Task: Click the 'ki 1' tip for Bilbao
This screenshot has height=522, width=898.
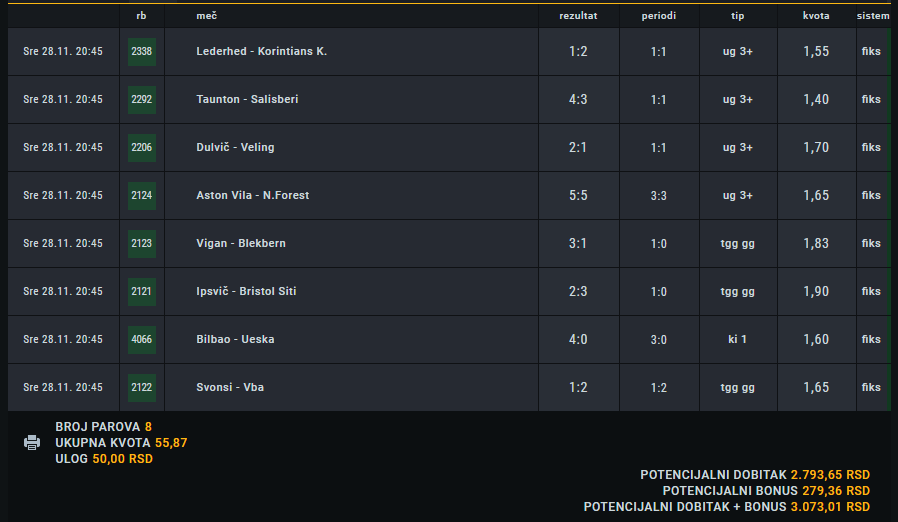Action: pos(738,339)
